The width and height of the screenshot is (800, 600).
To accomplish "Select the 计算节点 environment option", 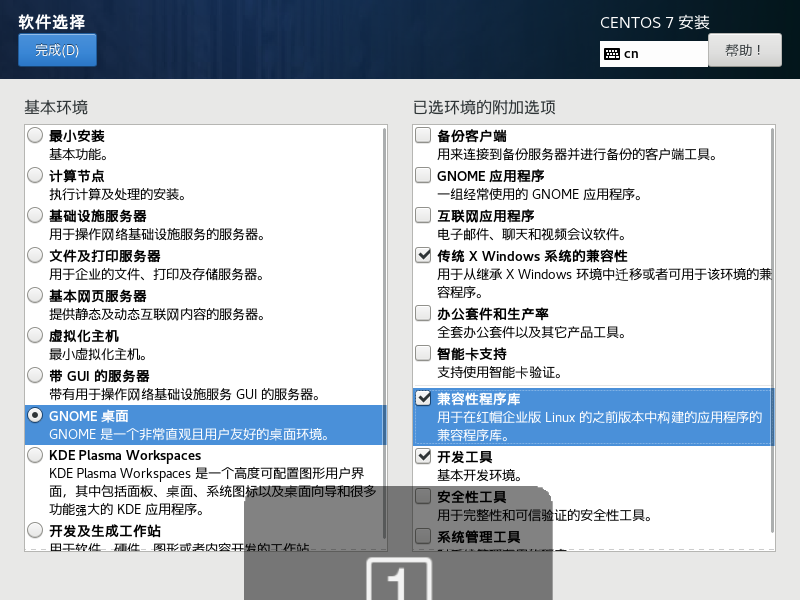I will coord(36,175).
